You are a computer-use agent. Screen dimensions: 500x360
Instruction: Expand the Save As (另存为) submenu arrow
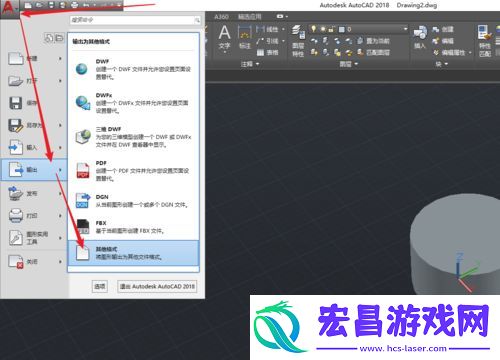[x=60, y=125]
